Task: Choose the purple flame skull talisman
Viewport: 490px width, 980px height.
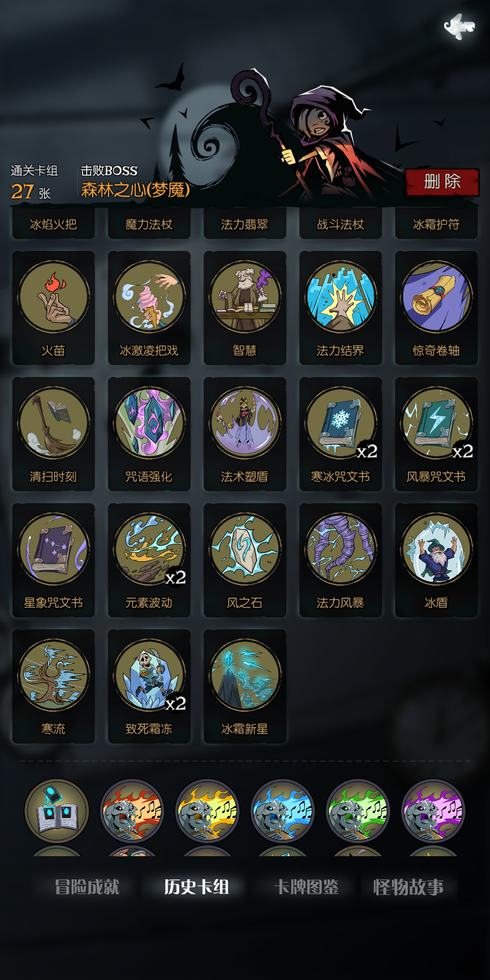Action: click(433, 811)
